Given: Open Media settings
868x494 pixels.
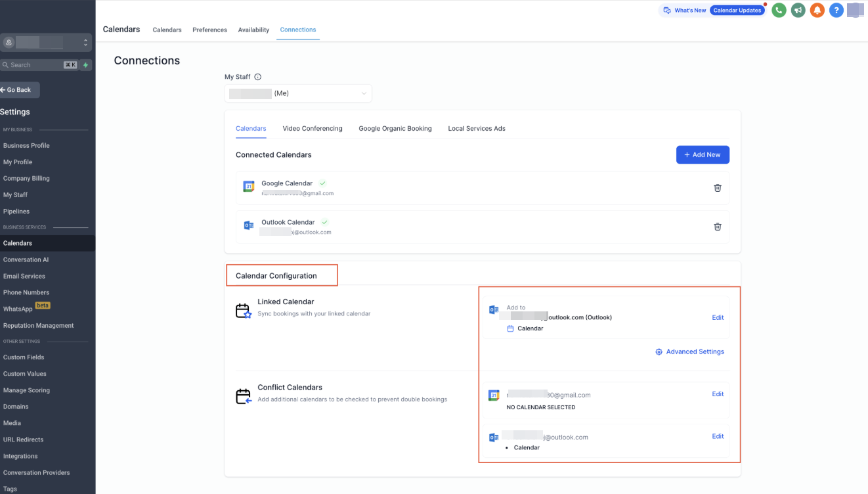Looking at the screenshot, I should coord(12,423).
